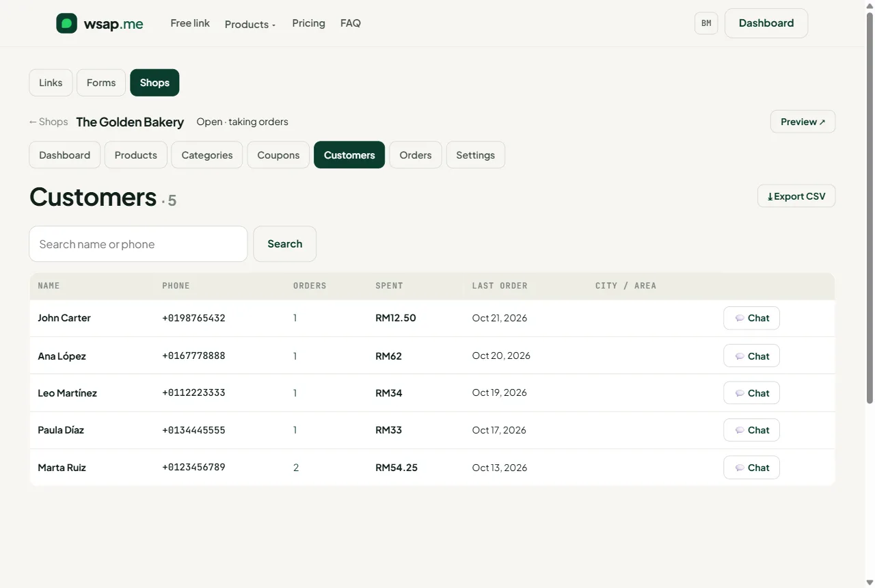Viewport: 875px width, 588px height.
Task: Click the wsap.me green logo icon
Action: click(66, 23)
